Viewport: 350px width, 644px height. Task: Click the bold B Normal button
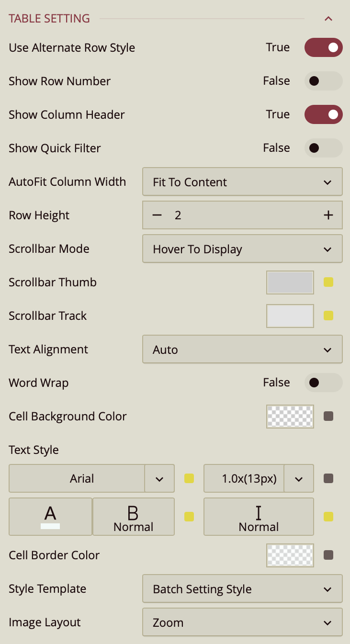tap(133, 517)
